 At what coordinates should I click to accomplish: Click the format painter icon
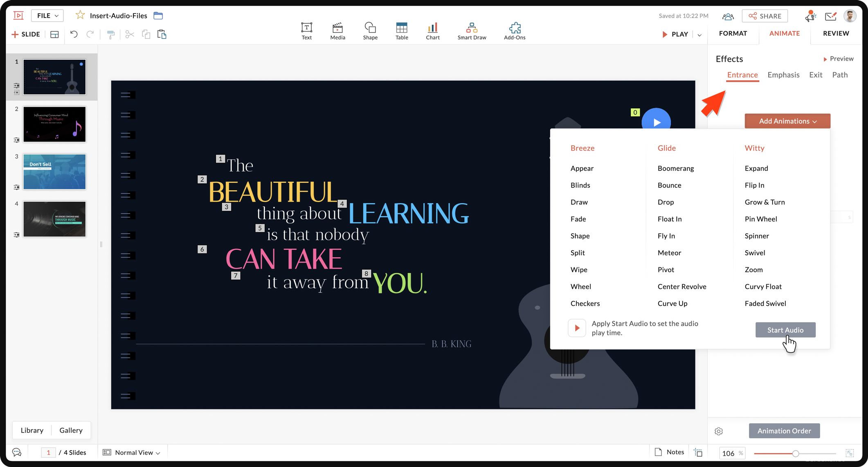tap(110, 34)
